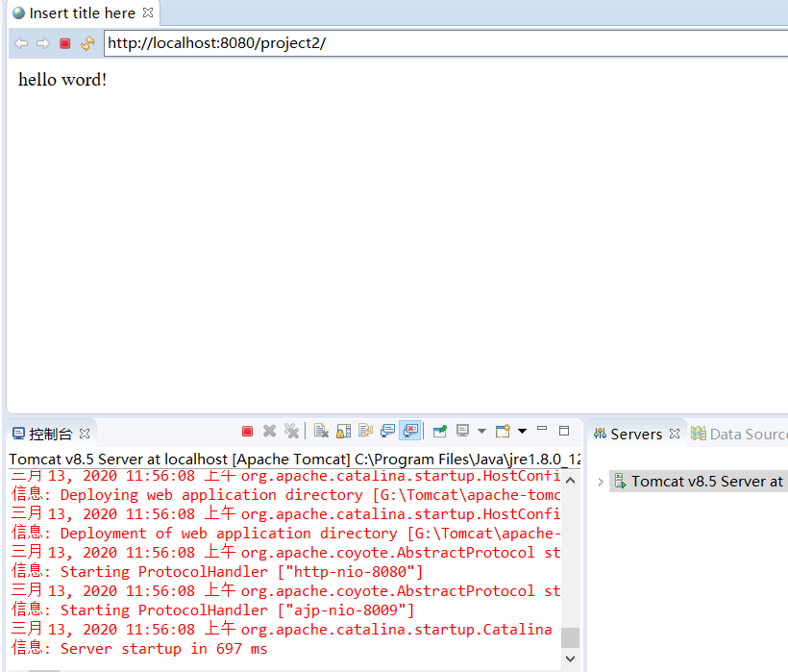The height and width of the screenshot is (672, 788).
Task: Stop loading the browser page
Action: (x=64, y=43)
